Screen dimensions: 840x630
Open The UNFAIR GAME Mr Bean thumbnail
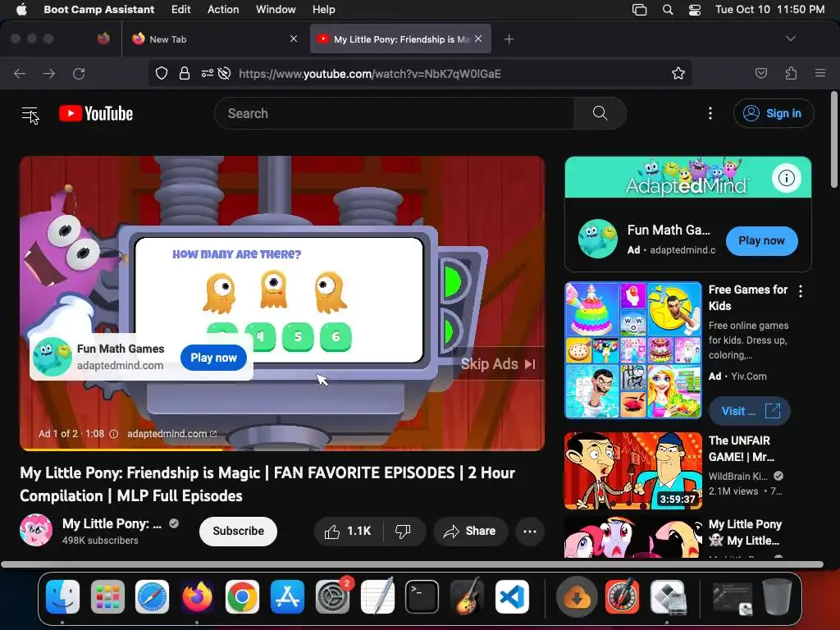tap(633, 470)
